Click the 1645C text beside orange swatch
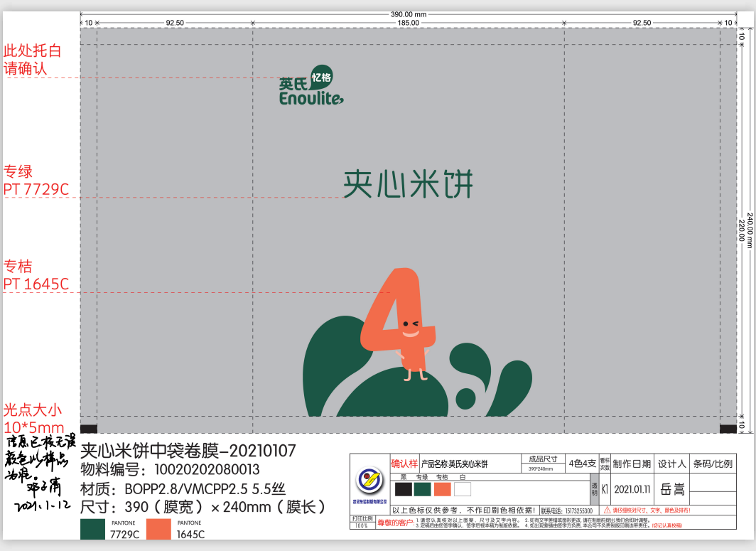Viewport: 756px width, 551px height. point(190,535)
